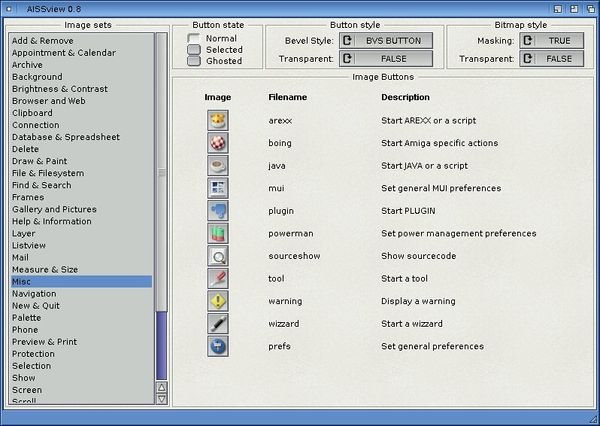Image resolution: width=600 pixels, height=426 pixels.
Task: Change the Masking TRUE cycle gadget
Action: [x=553, y=40]
